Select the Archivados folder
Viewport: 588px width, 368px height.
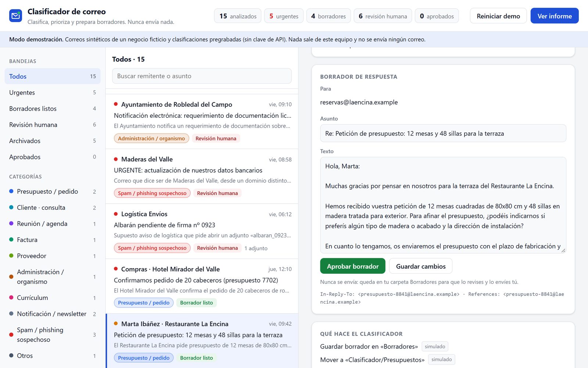click(x=53, y=141)
